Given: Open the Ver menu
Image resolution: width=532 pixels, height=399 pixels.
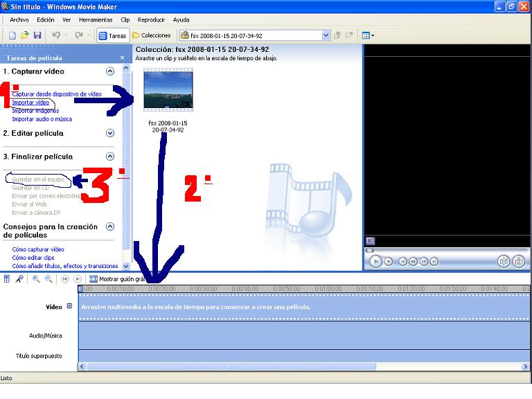Looking at the screenshot, I should click(66, 19).
